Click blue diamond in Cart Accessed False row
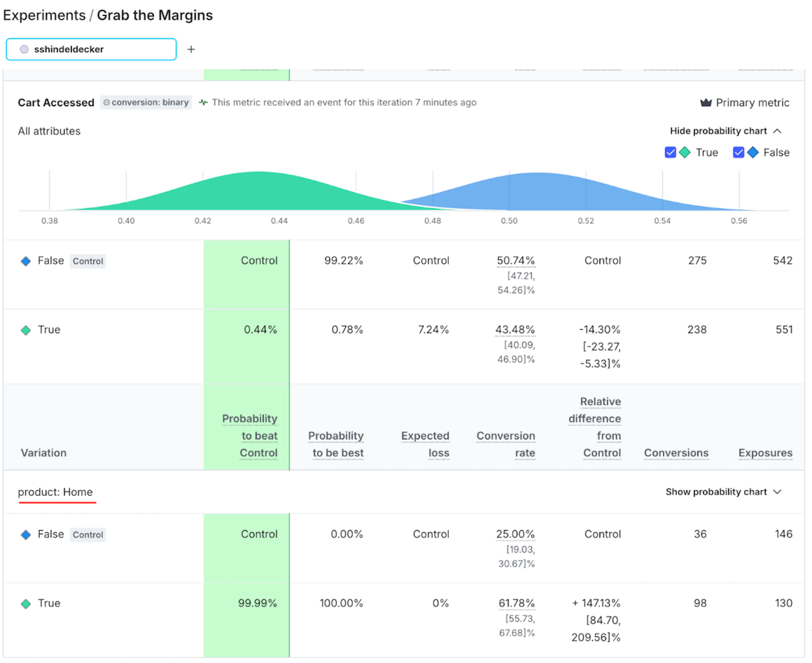The width and height of the screenshot is (812, 663). [x=26, y=262]
